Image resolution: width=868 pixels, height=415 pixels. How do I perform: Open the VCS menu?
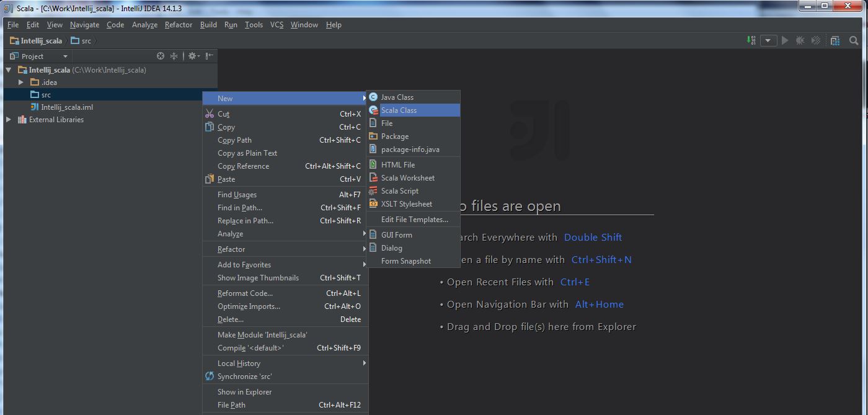[x=277, y=25]
